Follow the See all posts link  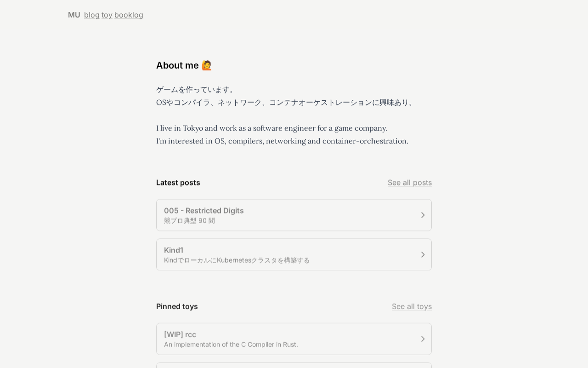[x=410, y=183]
